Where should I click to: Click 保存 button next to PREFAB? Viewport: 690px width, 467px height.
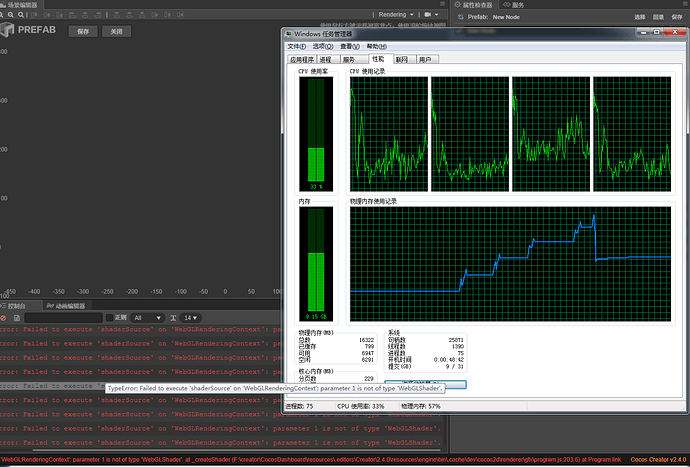click(x=83, y=31)
